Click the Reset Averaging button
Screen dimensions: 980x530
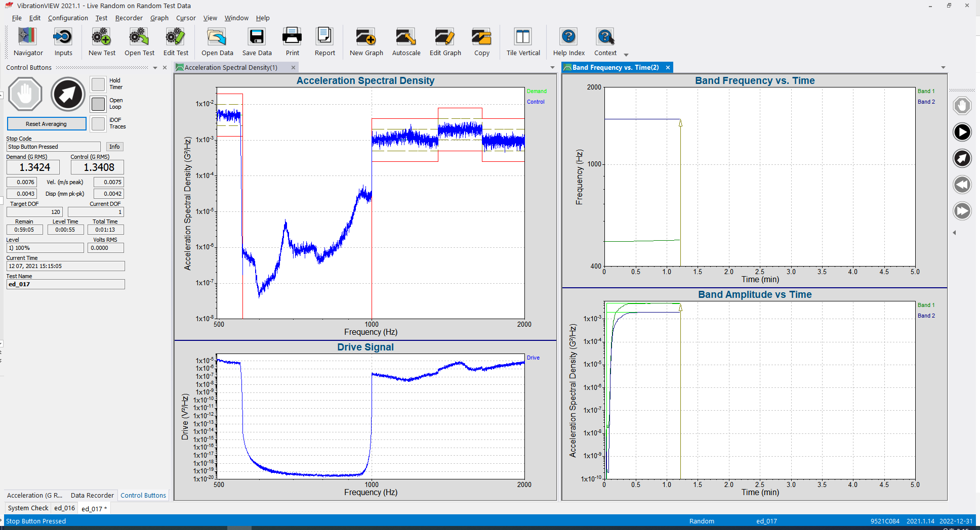(46, 124)
